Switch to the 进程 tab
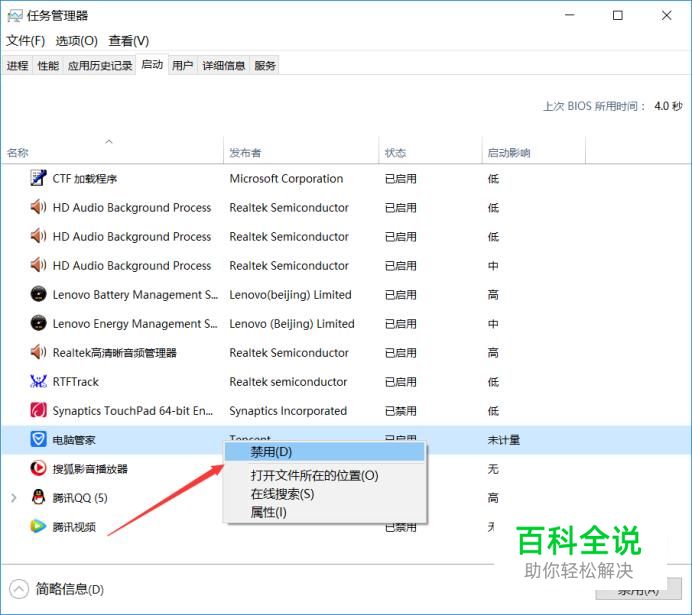The width and height of the screenshot is (692, 615). [17, 66]
